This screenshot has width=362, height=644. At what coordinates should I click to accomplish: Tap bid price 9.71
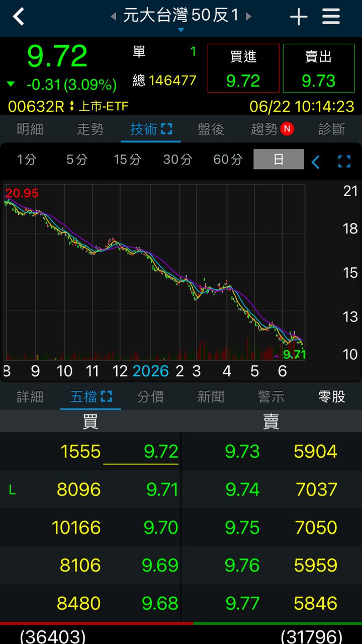[162, 490]
